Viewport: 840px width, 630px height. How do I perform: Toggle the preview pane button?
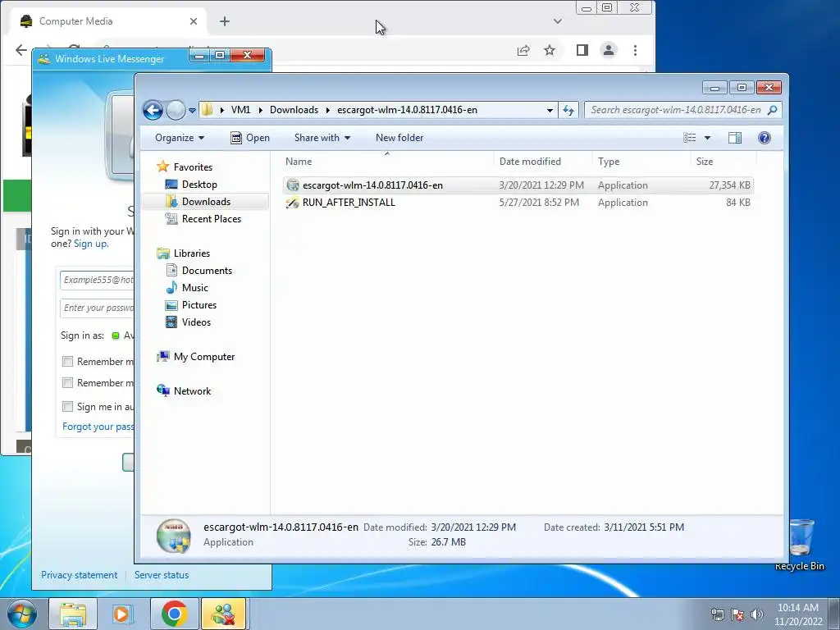735,138
